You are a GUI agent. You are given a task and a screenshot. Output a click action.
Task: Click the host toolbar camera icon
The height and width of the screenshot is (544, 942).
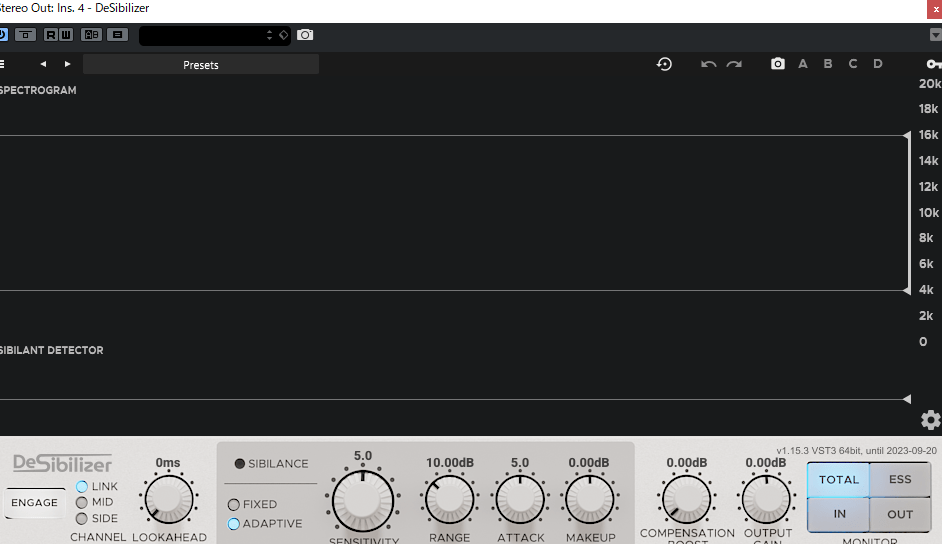[305, 35]
